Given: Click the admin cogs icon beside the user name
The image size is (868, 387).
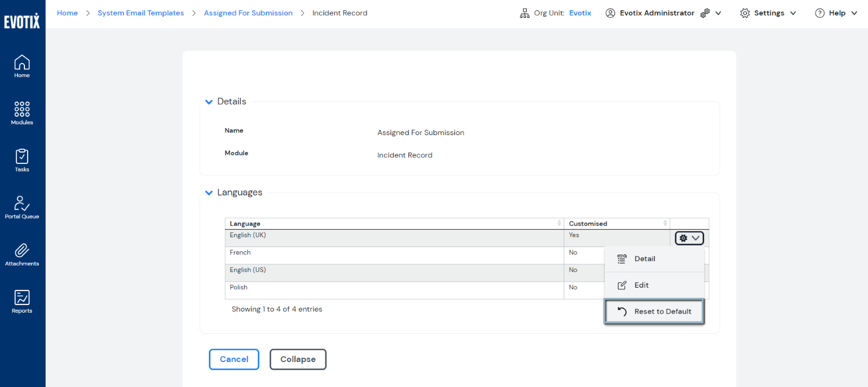Looking at the screenshot, I should pos(705,13).
